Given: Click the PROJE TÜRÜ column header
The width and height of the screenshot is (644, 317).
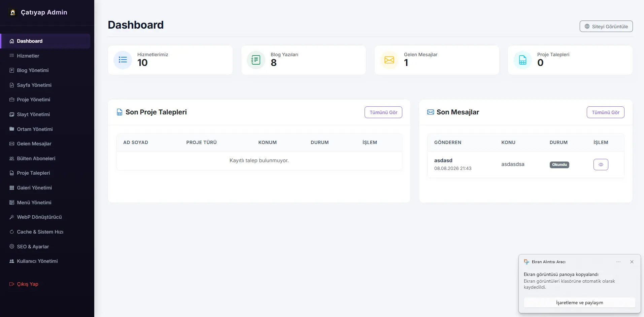Looking at the screenshot, I should [x=201, y=142].
